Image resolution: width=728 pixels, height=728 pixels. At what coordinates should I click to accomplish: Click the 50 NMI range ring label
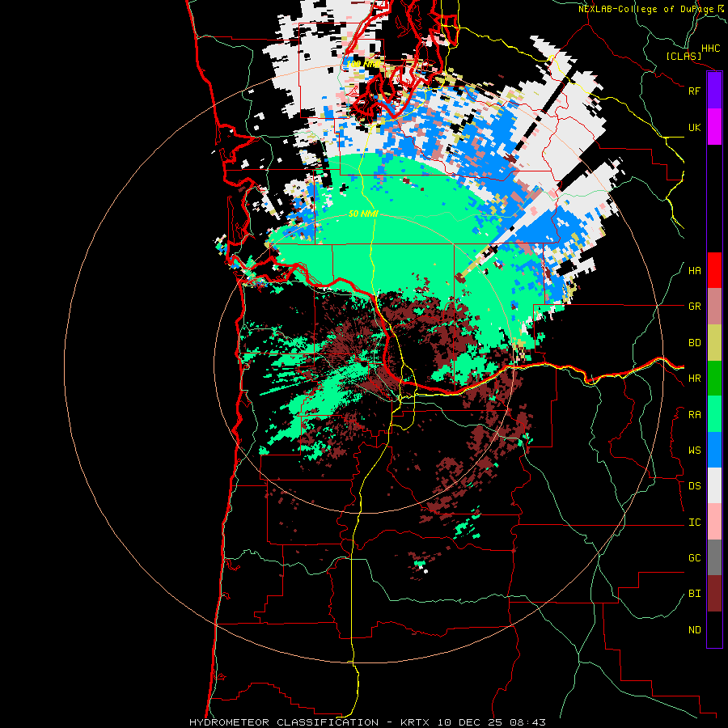pyautogui.click(x=363, y=214)
